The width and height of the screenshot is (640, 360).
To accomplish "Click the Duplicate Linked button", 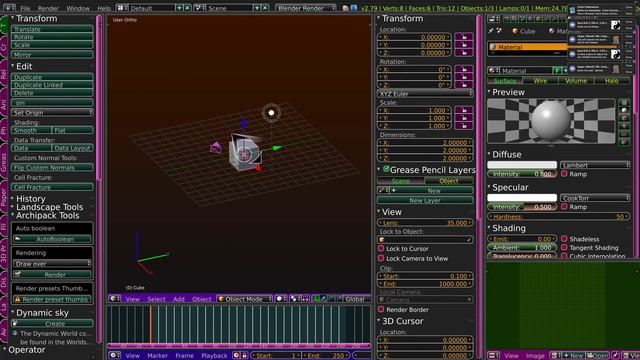I will pyautogui.click(x=52, y=85).
